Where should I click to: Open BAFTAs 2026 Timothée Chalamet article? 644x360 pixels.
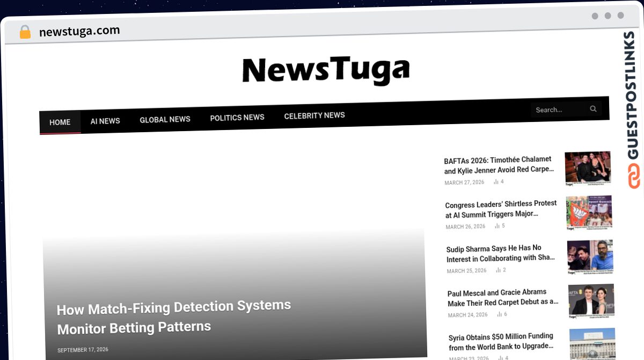point(498,164)
